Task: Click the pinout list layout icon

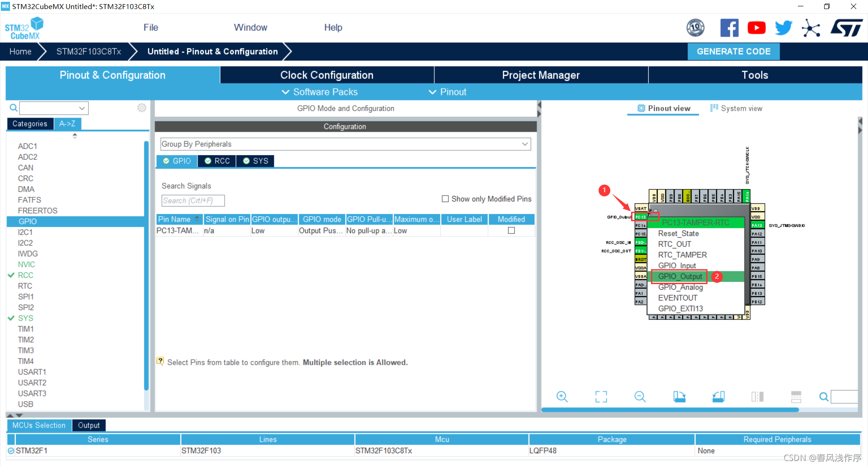Action: [796, 397]
